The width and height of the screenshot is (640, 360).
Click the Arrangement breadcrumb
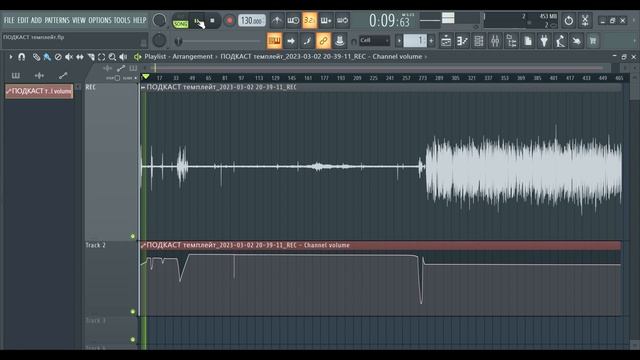click(x=192, y=57)
